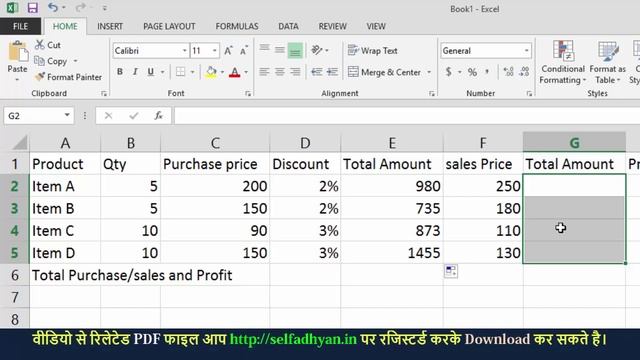Toggle Italic formatting
Image resolution: width=640 pixels, height=360 pixels.
click(135, 72)
